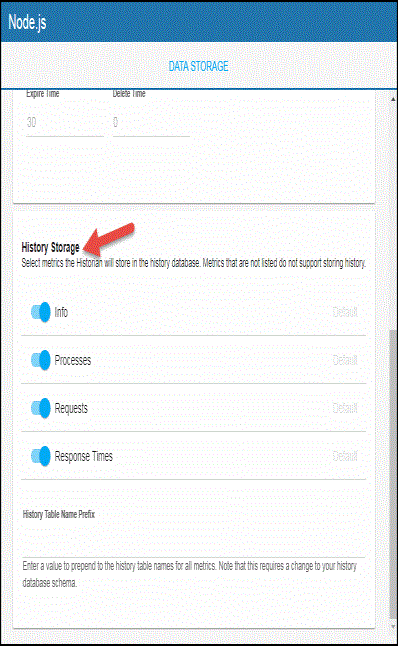Click the scrollbar down arrow

pos(393,627)
